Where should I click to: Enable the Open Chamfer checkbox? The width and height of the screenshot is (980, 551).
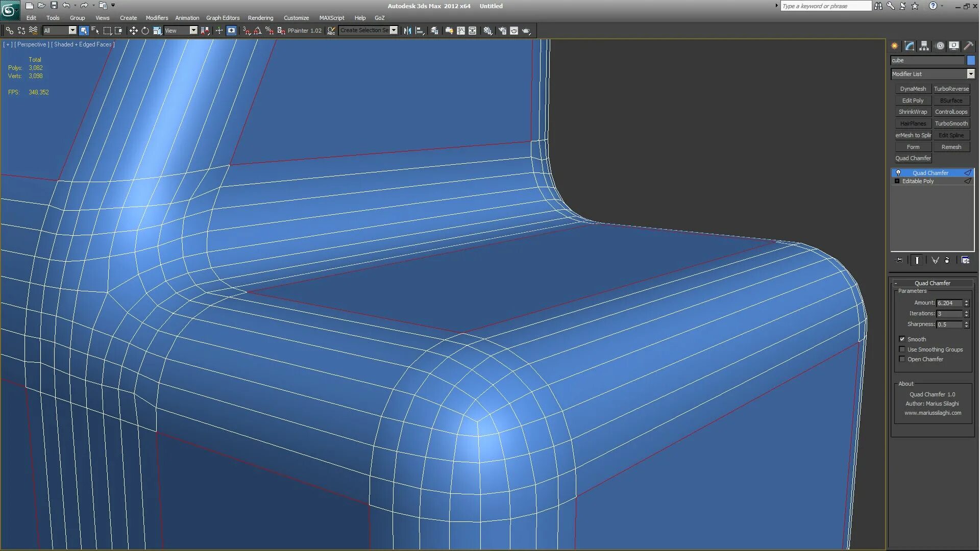coord(902,359)
